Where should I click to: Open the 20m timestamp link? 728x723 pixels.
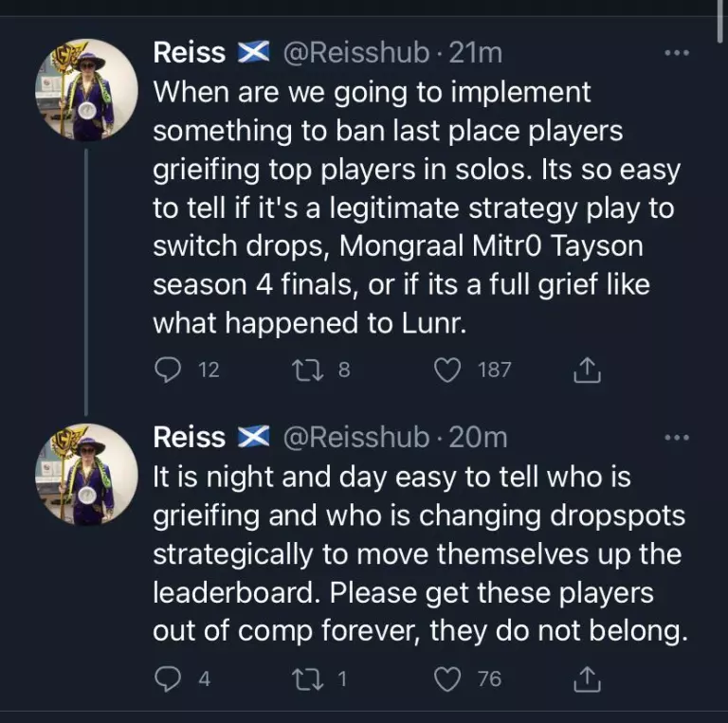(478, 437)
